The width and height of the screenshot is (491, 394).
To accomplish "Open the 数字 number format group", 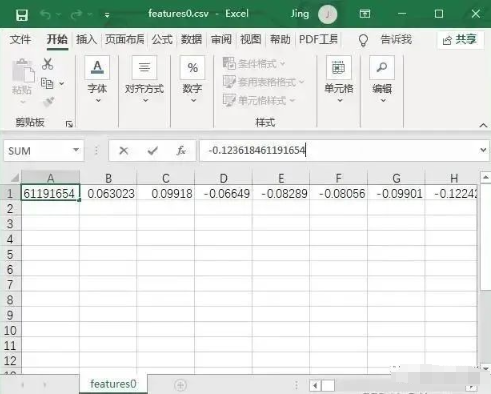I will [192, 79].
